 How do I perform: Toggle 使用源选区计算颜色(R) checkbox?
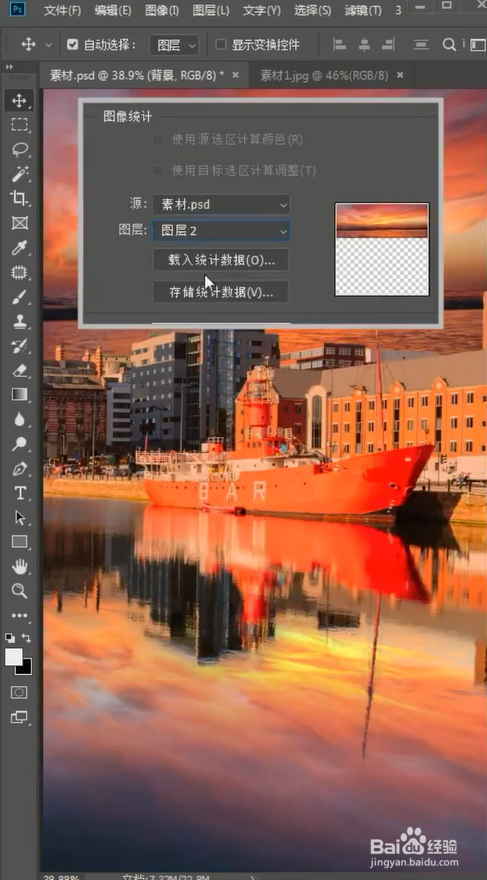(x=158, y=139)
